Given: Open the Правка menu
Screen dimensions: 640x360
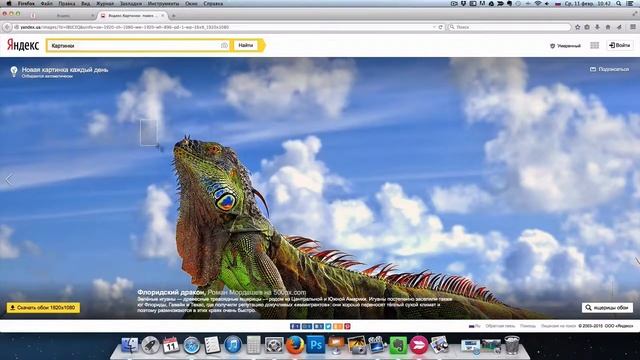Looking at the screenshot, I should tap(67, 3).
